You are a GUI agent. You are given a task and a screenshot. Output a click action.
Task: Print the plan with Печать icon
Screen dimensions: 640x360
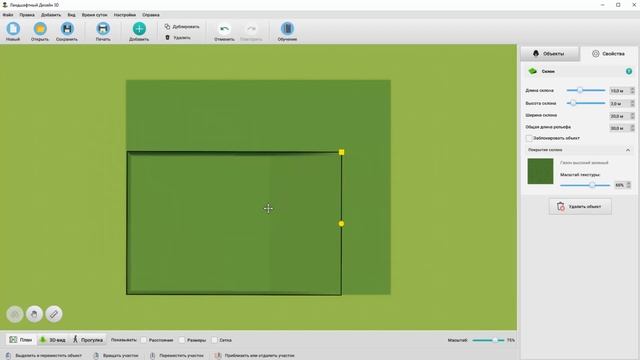click(103, 29)
